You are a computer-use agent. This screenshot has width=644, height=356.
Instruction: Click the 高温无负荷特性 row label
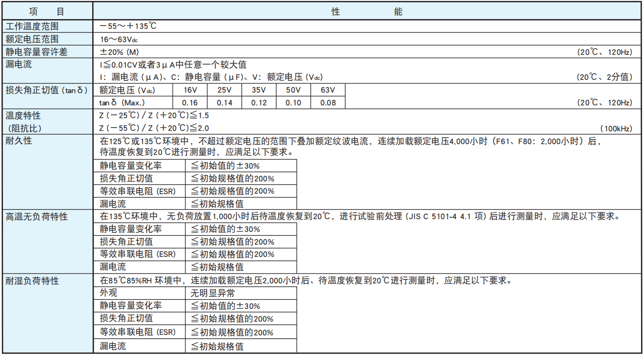36,216
